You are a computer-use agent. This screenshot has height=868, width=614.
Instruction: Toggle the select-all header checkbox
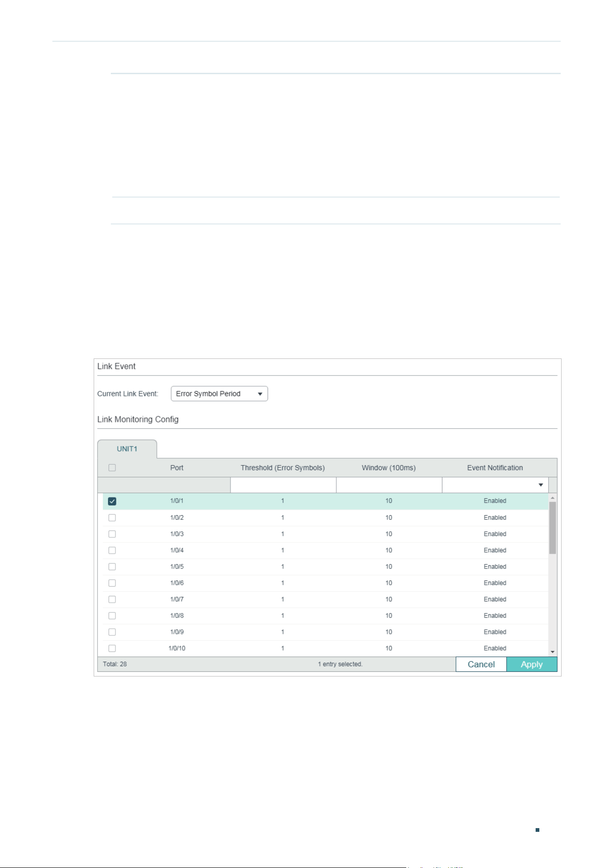112,468
